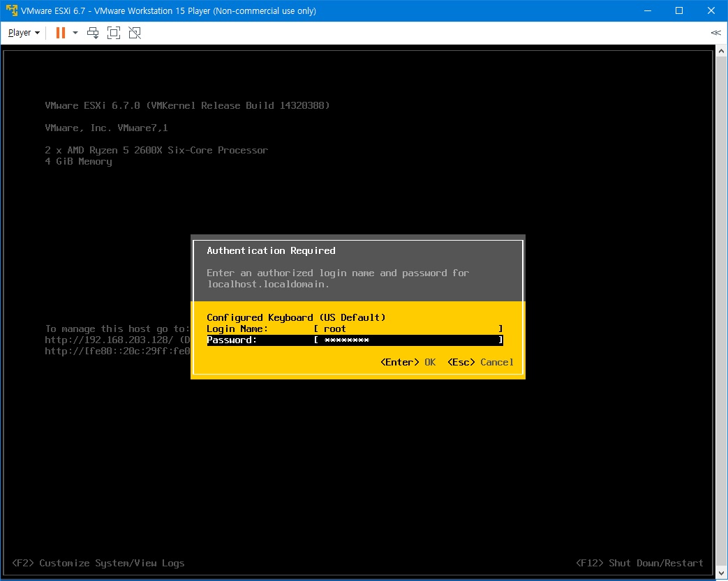Click the Authentication Required heading
The image size is (728, 581).
point(271,250)
